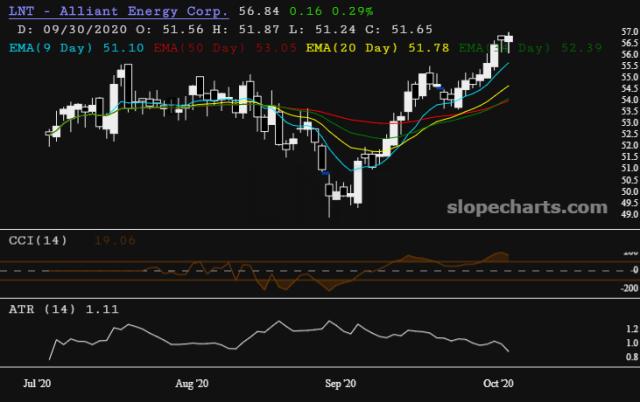Image resolution: width=640 pixels, height=402 pixels.
Task: Click the Sep '20 date axis label
Action: click(340, 384)
